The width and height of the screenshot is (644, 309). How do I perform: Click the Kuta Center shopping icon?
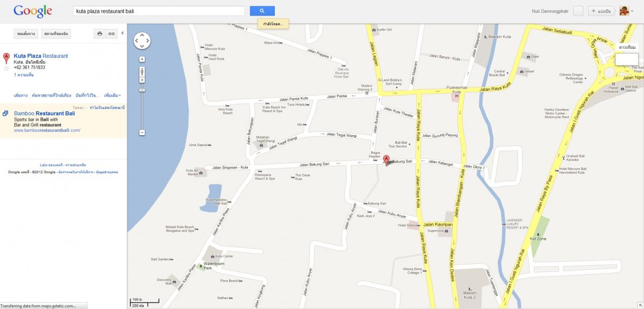click(x=213, y=256)
